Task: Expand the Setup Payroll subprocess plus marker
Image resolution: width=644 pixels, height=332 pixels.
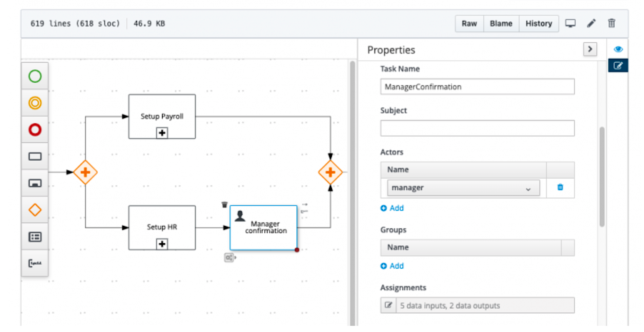Action: tap(162, 133)
